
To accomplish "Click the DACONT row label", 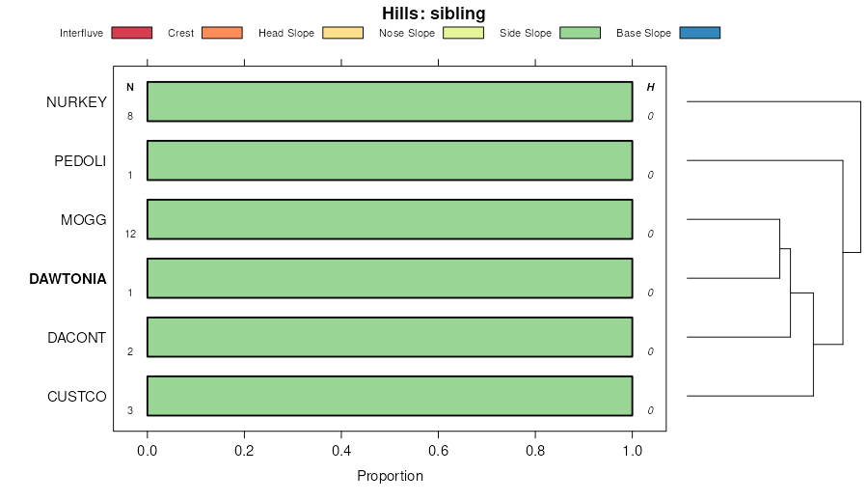I will (77, 338).
